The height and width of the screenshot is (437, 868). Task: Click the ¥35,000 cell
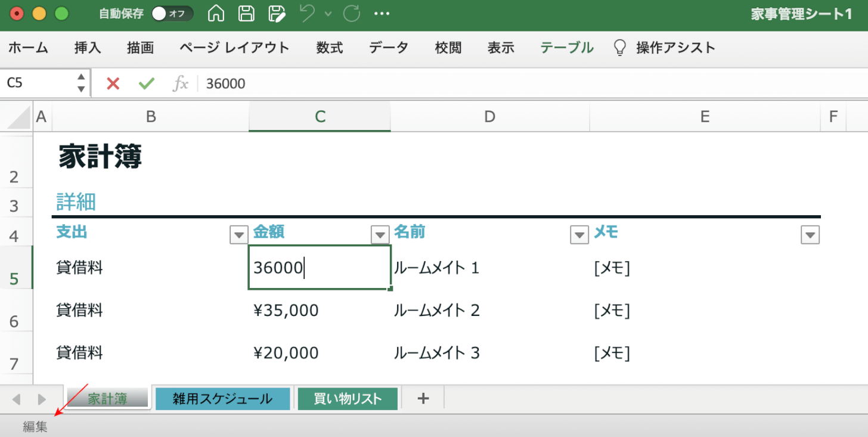click(286, 311)
